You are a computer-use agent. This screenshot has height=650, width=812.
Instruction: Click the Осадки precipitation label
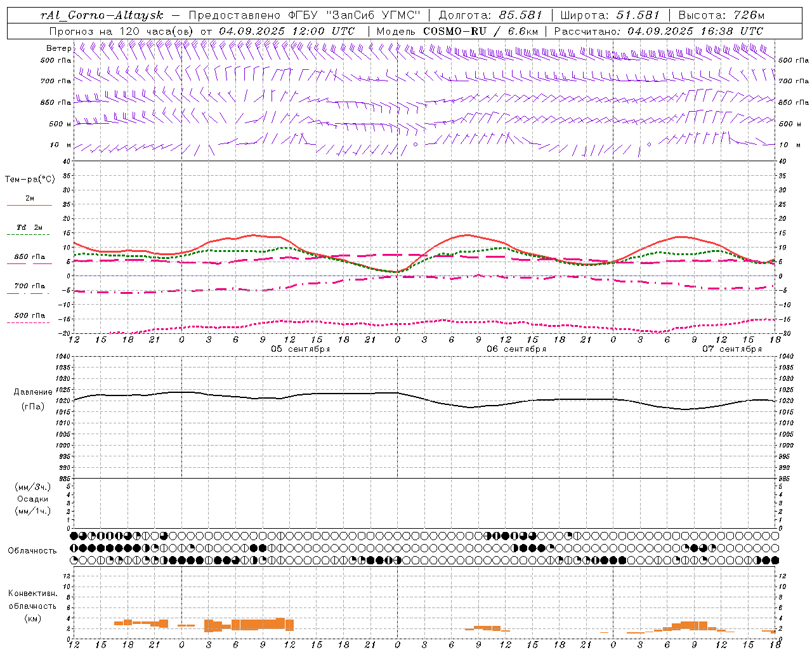(x=33, y=499)
